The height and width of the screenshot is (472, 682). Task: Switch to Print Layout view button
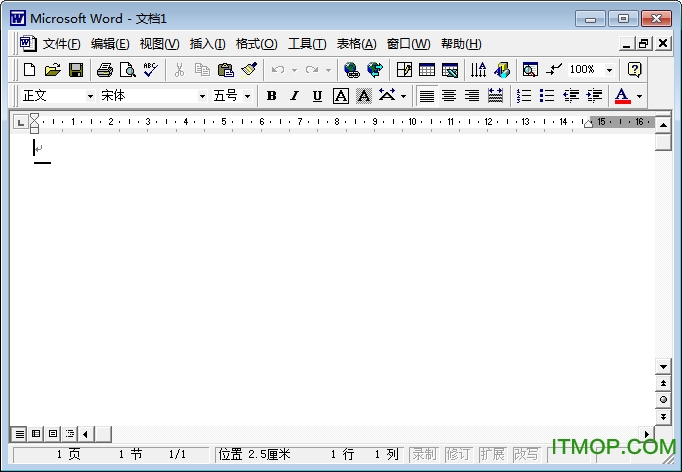[53, 434]
